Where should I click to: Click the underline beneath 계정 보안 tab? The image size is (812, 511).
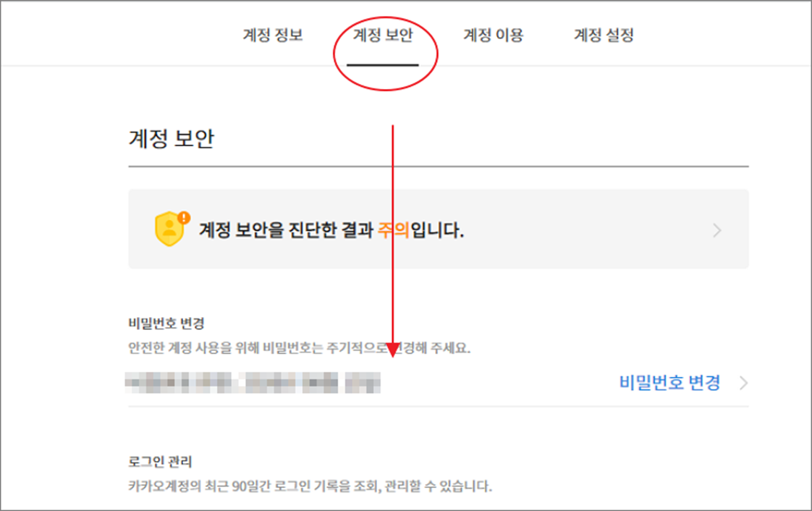(383, 64)
